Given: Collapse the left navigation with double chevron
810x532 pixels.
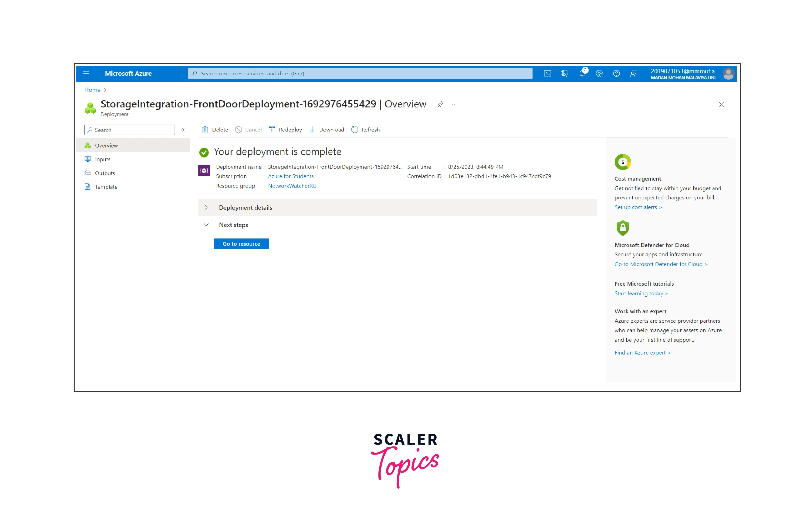Looking at the screenshot, I should point(183,130).
